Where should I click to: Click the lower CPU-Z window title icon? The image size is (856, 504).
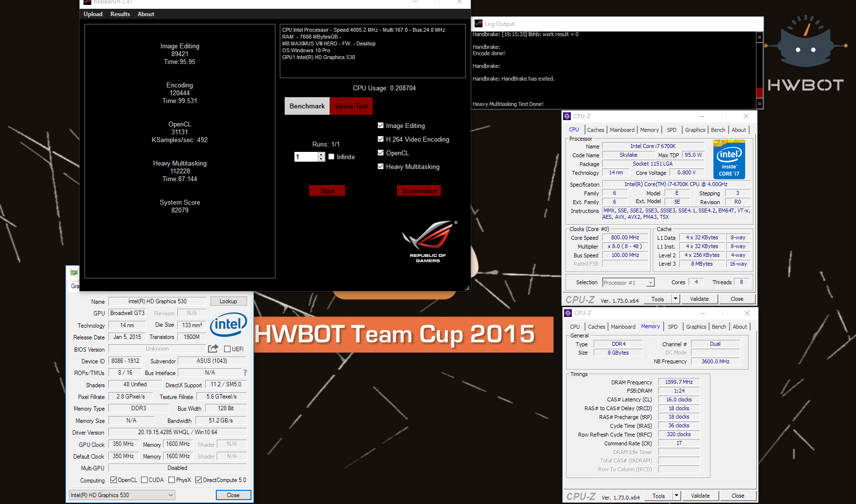568,313
